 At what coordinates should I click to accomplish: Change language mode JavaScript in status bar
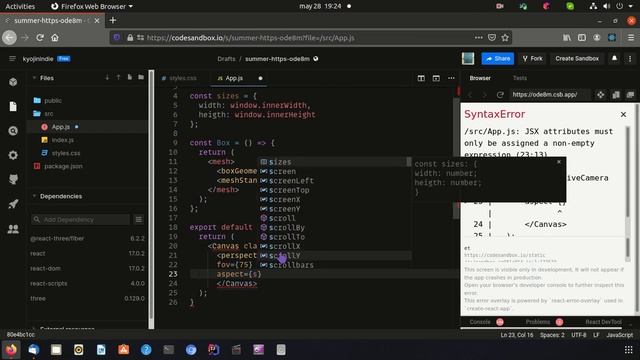[620, 335]
